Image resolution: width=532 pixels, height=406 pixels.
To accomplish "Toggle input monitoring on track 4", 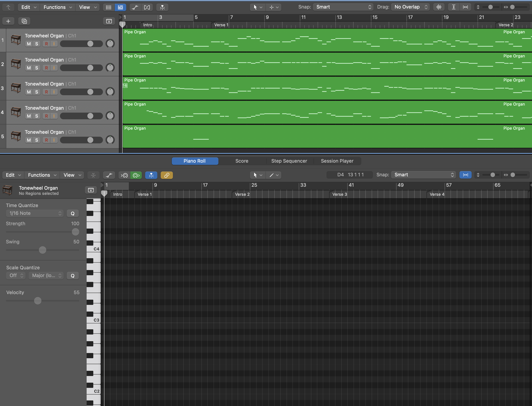I will (54, 116).
